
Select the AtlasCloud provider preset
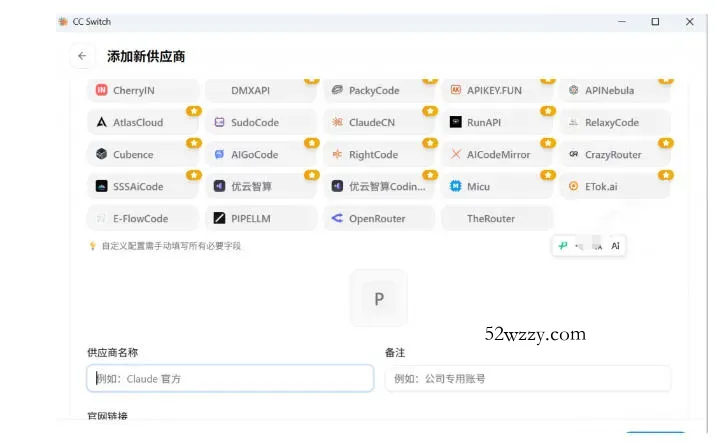[x=143, y=122]
